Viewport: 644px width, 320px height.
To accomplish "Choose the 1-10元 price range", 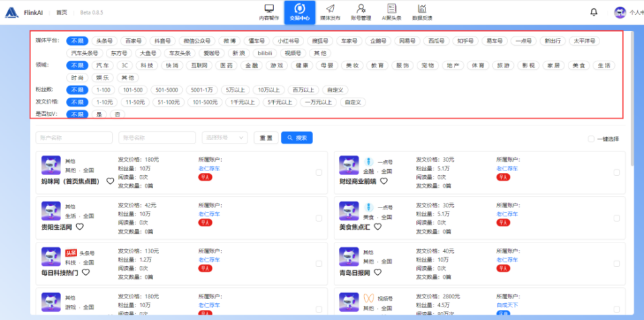I will [105, 102].
